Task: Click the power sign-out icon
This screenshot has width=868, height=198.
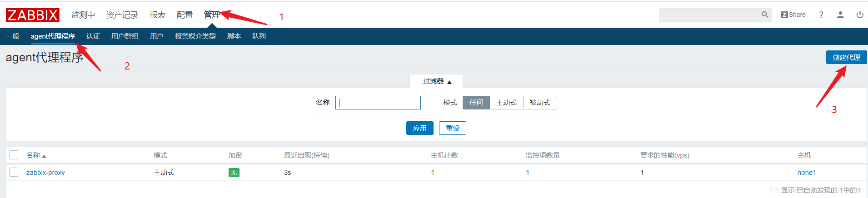Action: (860, 15)
